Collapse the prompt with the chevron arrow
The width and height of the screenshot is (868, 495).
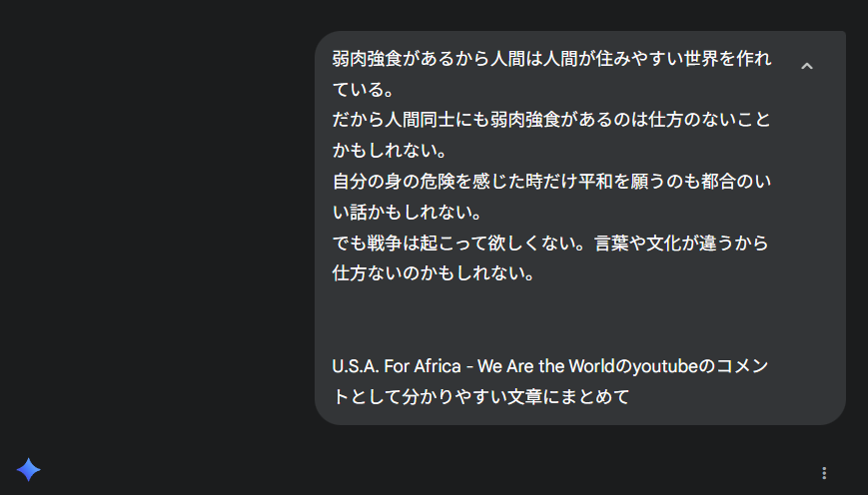pos(806,67)
